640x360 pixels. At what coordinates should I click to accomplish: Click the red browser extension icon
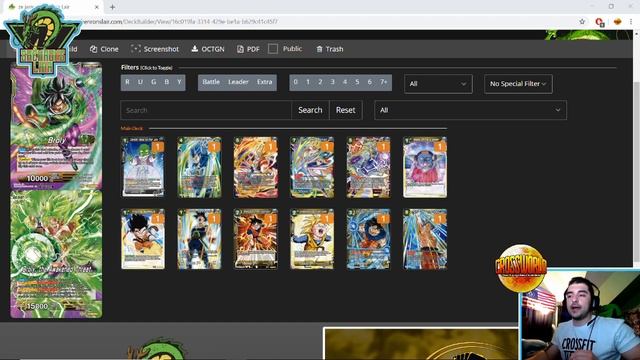point(599,22)
